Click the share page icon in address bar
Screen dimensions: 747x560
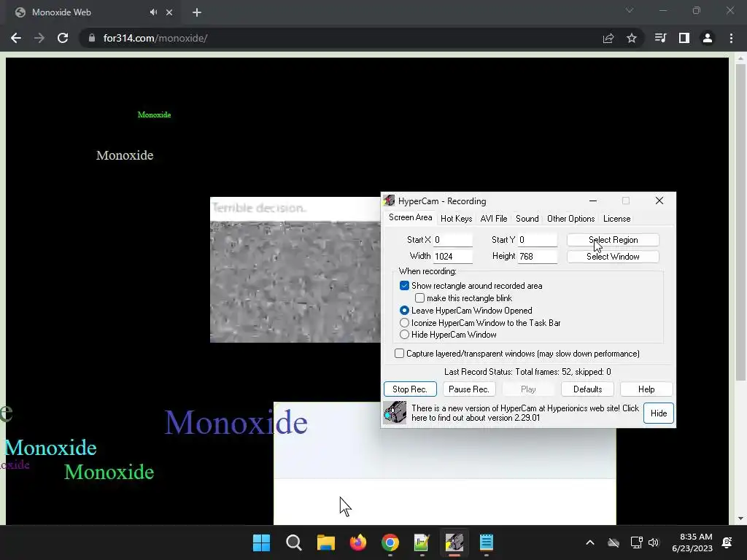tap(608, 38)
